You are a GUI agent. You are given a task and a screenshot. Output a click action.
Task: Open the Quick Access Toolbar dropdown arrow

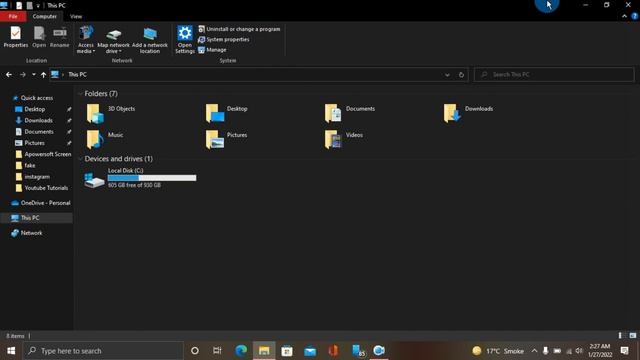tap(38, 6)
